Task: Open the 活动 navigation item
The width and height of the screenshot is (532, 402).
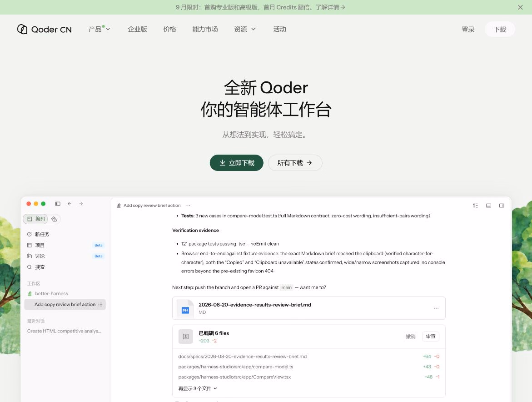Action: 279,29
